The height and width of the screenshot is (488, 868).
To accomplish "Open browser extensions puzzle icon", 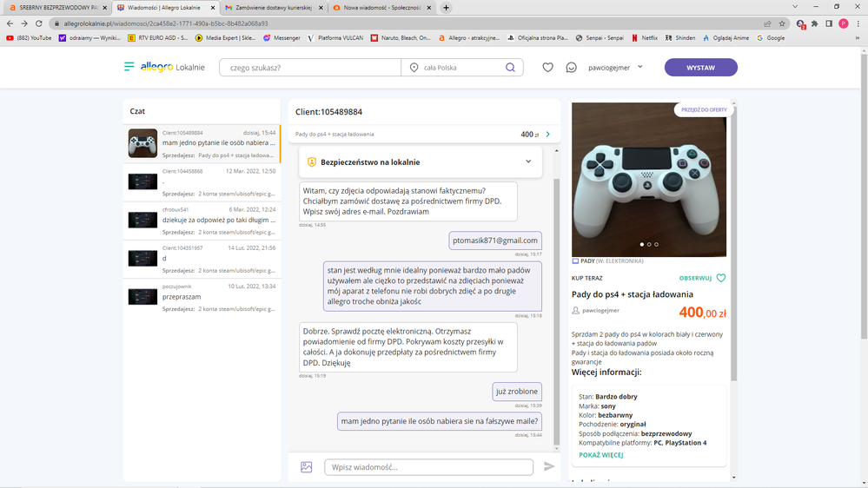I will click(x=815, y=23).
